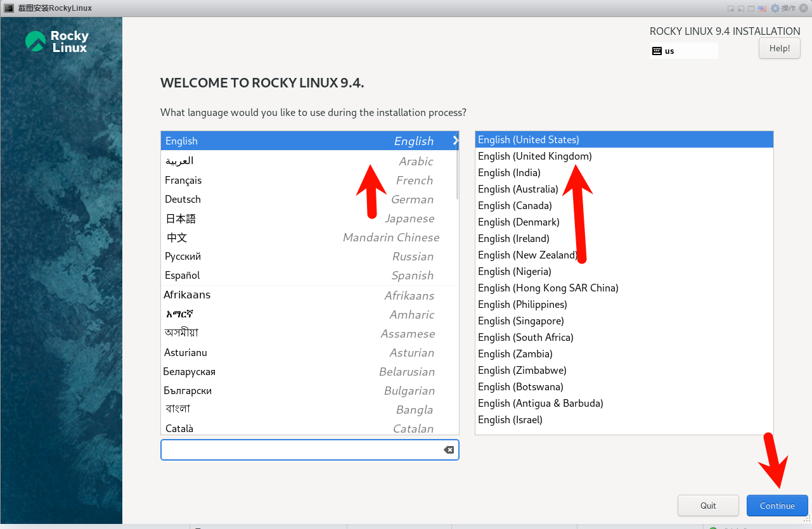Select Assamese language row
The height and width of the screenshot is (529, 812).
pyautogui.click(x=309, y=333)
